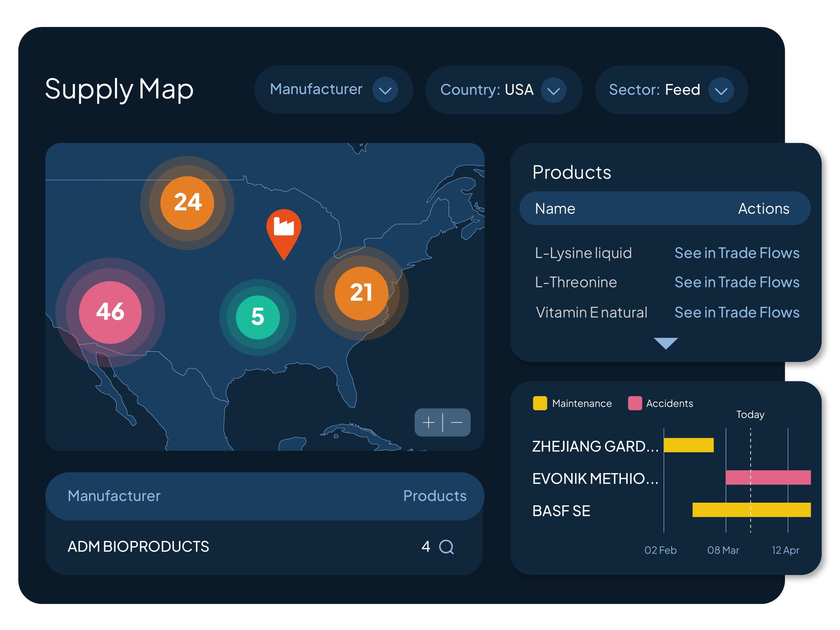Screen dimensions: 840x630
Task: Click the orange factory location pin
Action: click(x=284, y=228)
